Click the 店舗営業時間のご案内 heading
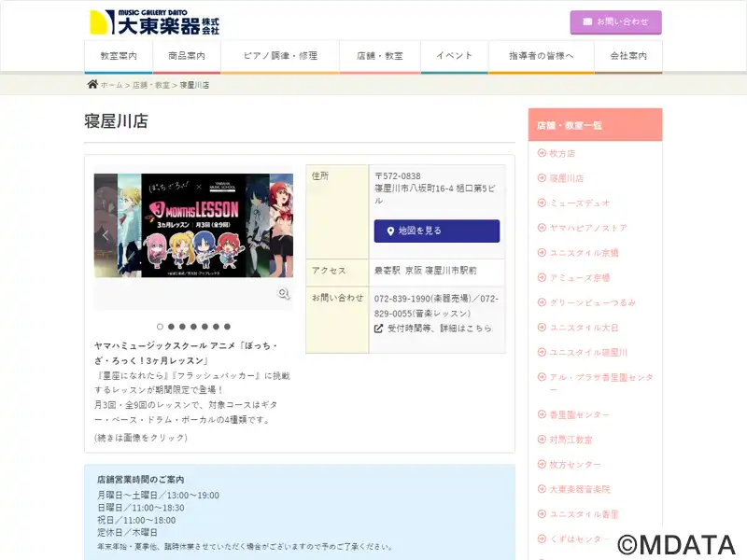The height and width of the screenshot is (560, 747). pyautogui.click(x=141, y=480)
